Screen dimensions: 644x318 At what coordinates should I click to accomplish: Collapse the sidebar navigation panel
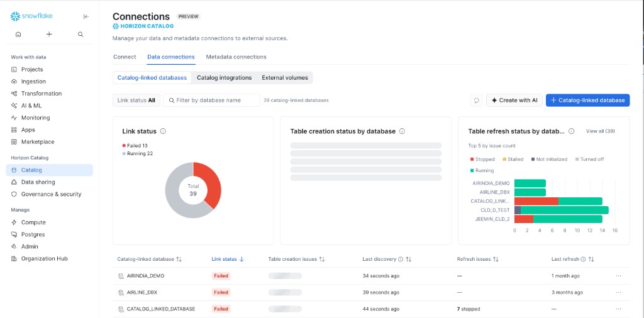coord(86,17)
